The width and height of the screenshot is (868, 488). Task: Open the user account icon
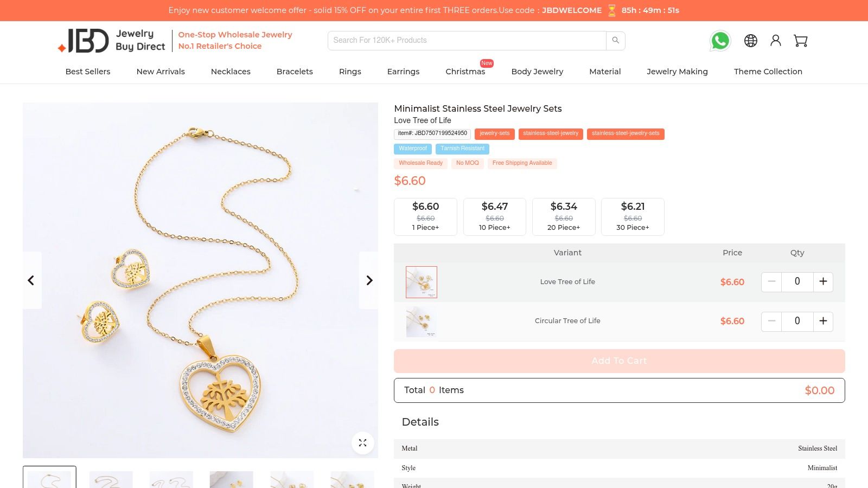pyautogui.click(x=775, y=40)
